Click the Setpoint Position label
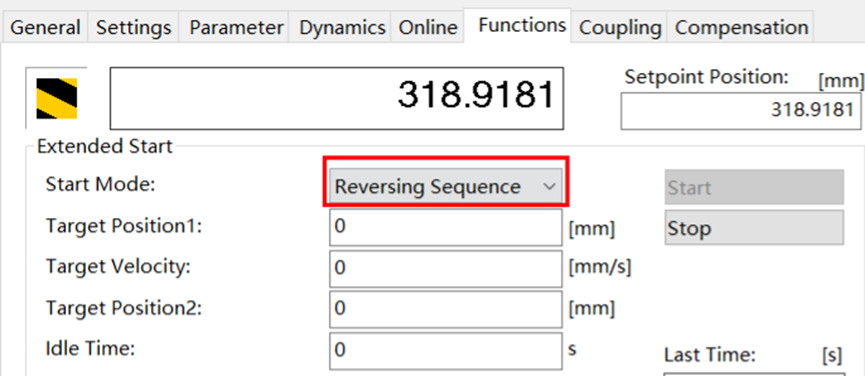865x376 pixels. pos(707,77)
